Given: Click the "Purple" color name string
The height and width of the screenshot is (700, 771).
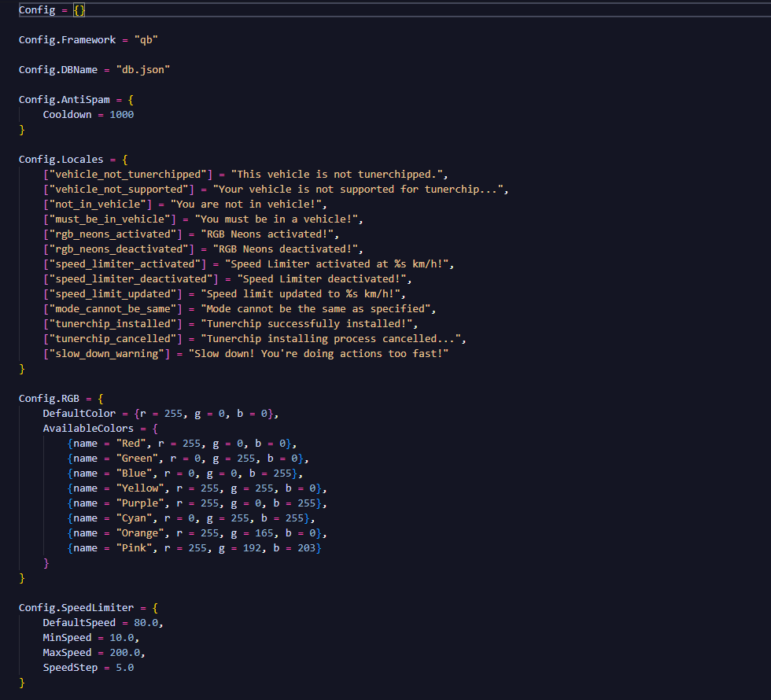Looking at the screenshot, I should click(x=140, y=503).
